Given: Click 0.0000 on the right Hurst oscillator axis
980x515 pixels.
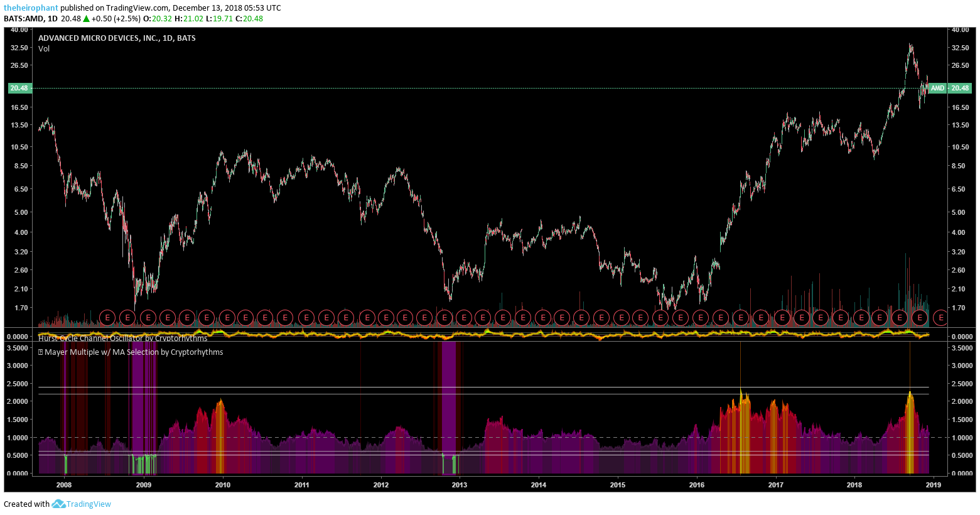Looking at the screenshot, I should [x=962, y=337].
